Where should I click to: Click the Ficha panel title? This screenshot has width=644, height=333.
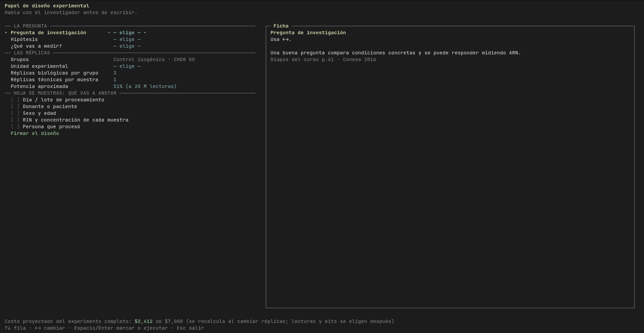(x=281, y=26)
